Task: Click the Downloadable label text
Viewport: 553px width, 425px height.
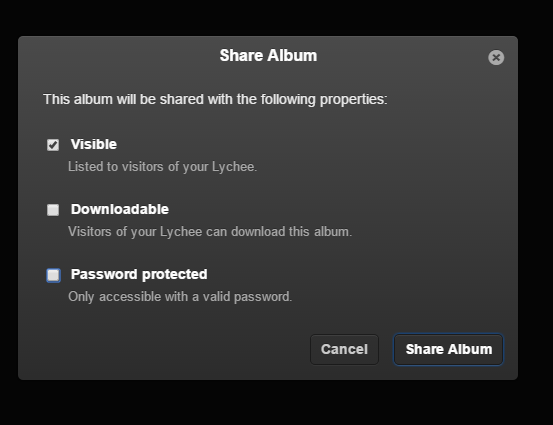Action: pos(120,209)
